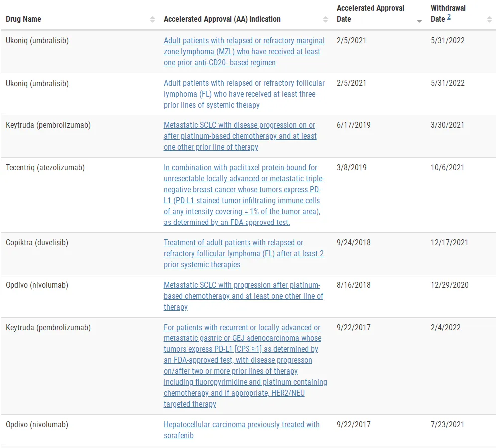Viewport: 496px width, 448px height.
Task: Toggle Accelerated Approval Date sort arrow
Action: (419, 20)
